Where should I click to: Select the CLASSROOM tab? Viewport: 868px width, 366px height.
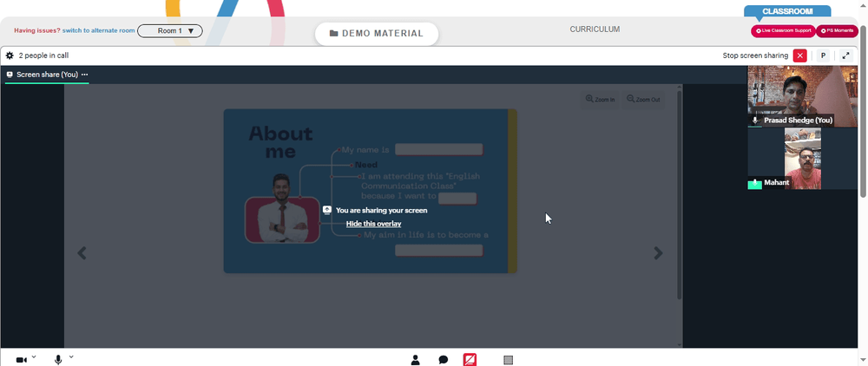point(787,11)
